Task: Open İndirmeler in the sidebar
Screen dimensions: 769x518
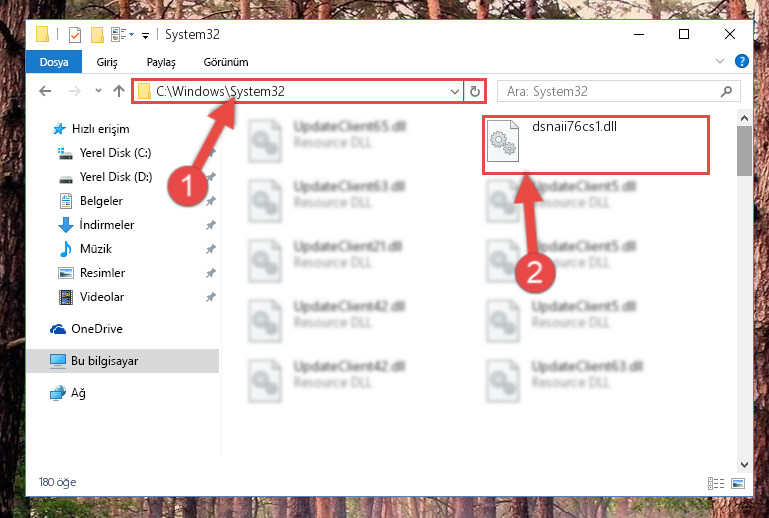Action: point(106,225)
